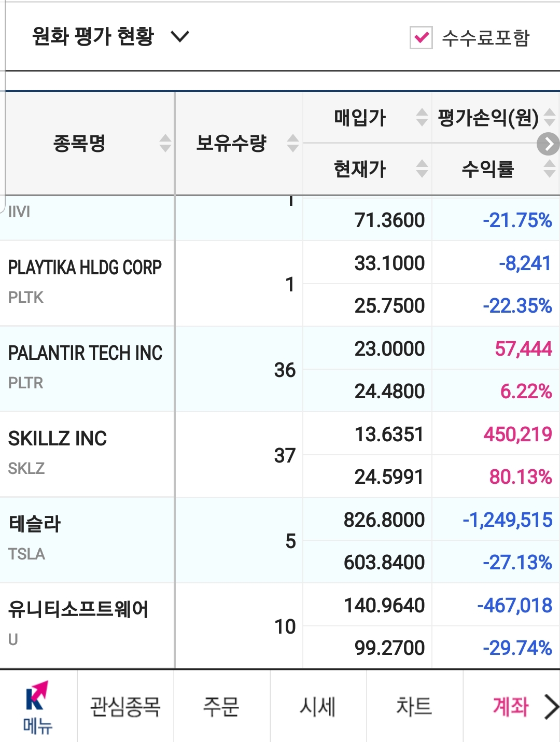Click Playtika return rate -22.35%
Screen dimensions: 560x742
[517, 306]
